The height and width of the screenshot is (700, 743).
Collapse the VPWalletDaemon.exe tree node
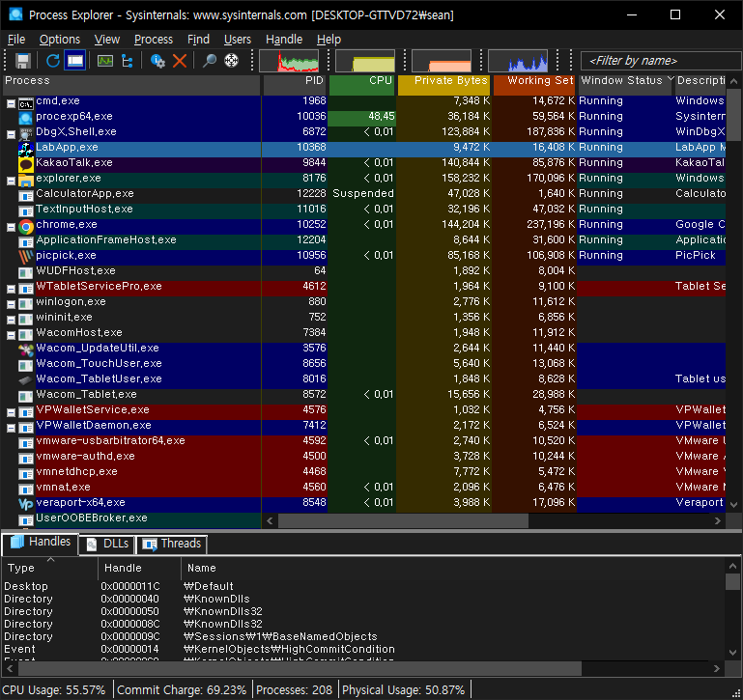pos(11,428)
